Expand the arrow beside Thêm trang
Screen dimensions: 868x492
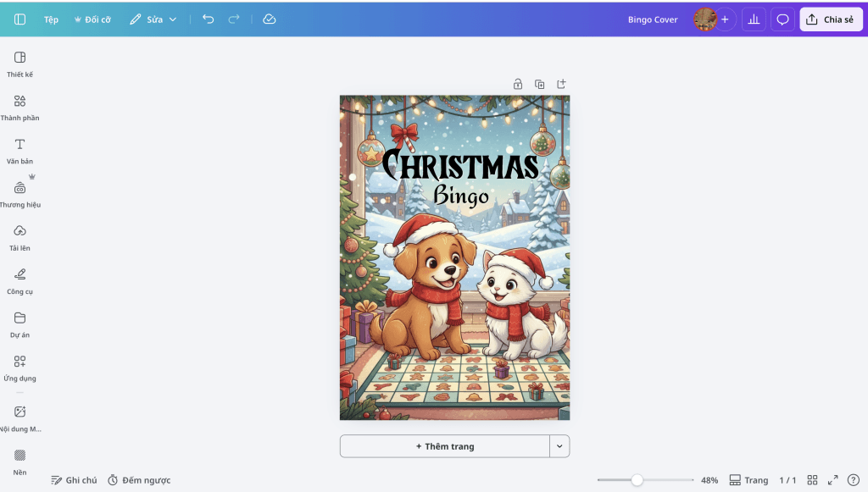pyautogui.click(x=559, y=446)
